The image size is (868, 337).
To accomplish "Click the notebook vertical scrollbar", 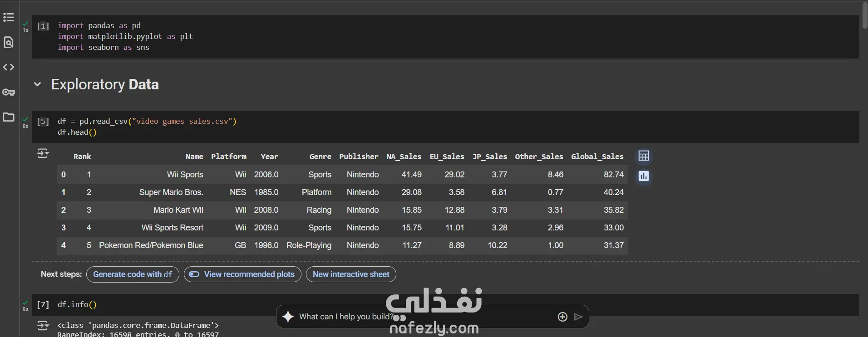I will (x=864, y=16).
